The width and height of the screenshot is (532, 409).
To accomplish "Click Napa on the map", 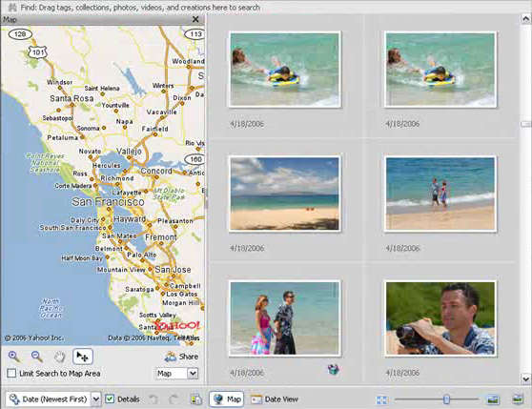I will point(125,121).
